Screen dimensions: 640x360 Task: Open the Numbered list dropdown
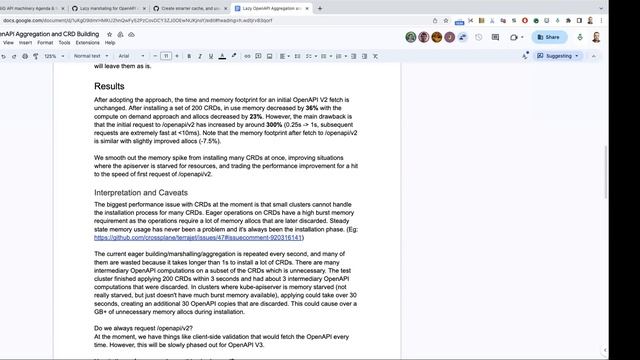pos(341,56)
